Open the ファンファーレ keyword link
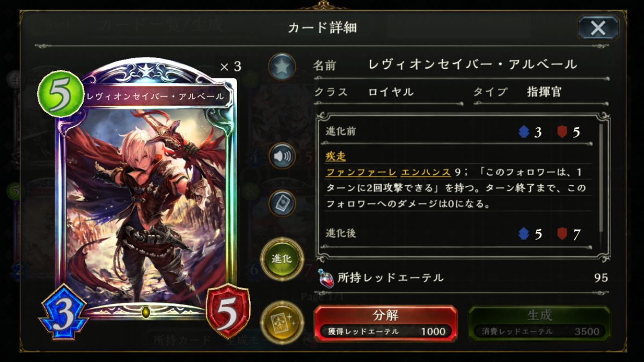 coord(361,172)
